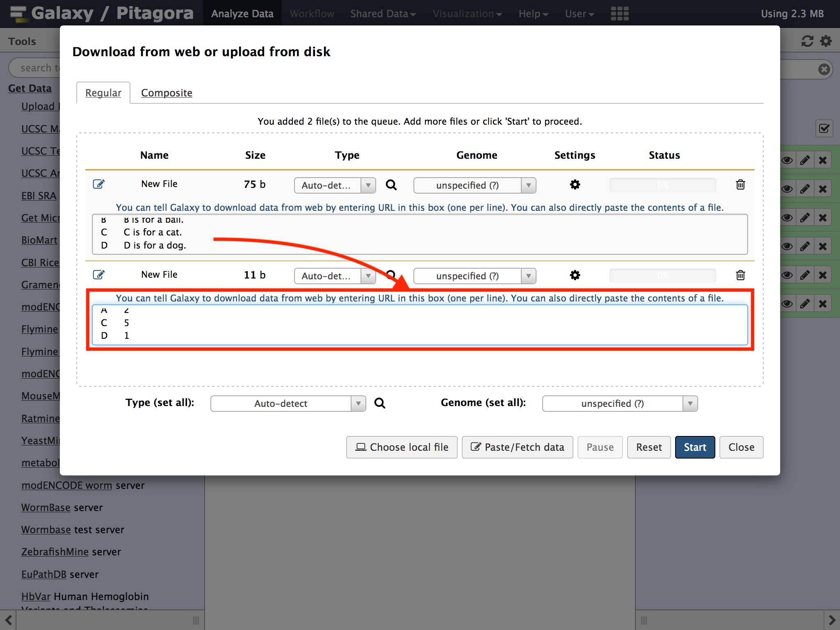
Task: Refresh the history with the refresh icon
Action: pyautogui.click(x=807, y=41)
